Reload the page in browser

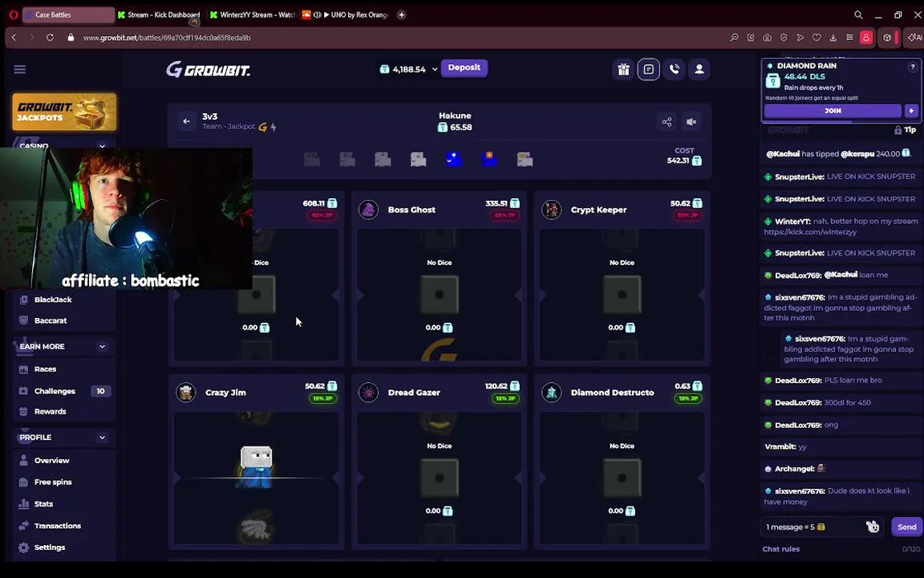coord(50,38)
